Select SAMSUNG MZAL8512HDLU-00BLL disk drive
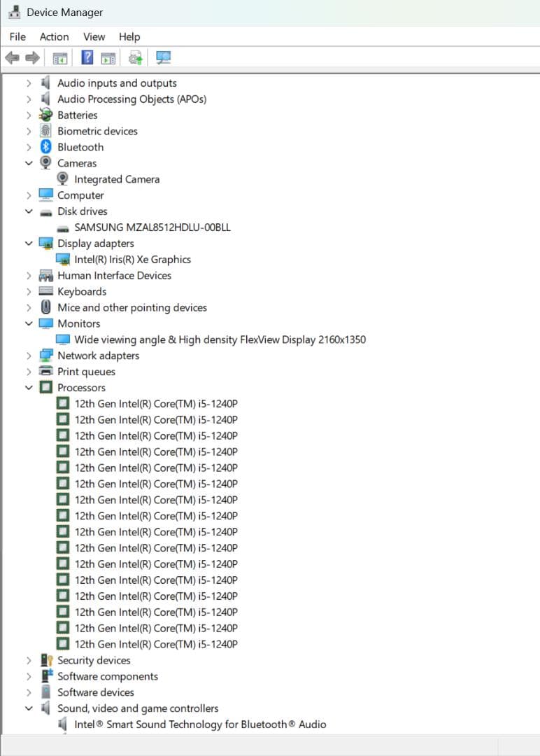The height and width of the screenshot is (756, 540). 152,227
